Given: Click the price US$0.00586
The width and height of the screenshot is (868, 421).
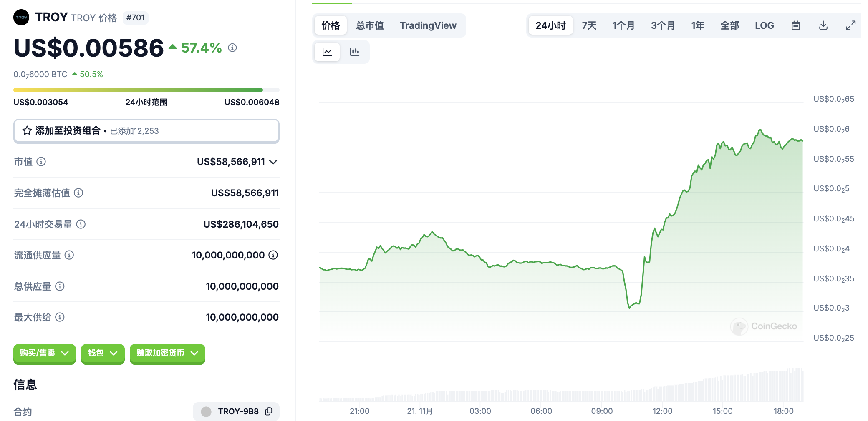Looking at the screenshot, I should tap(88, 48).
